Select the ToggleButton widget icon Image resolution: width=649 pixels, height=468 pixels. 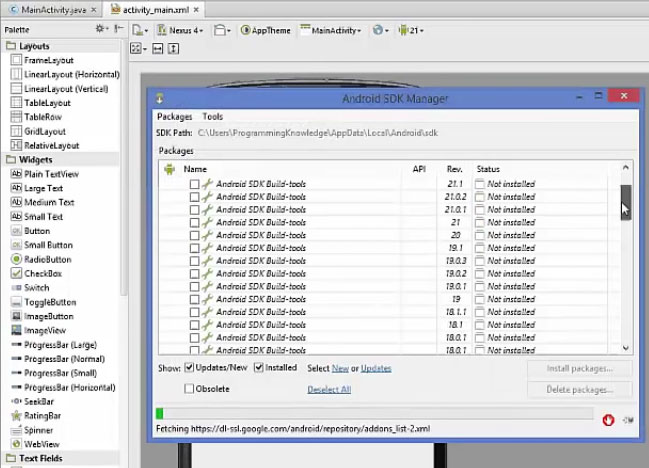16,302
